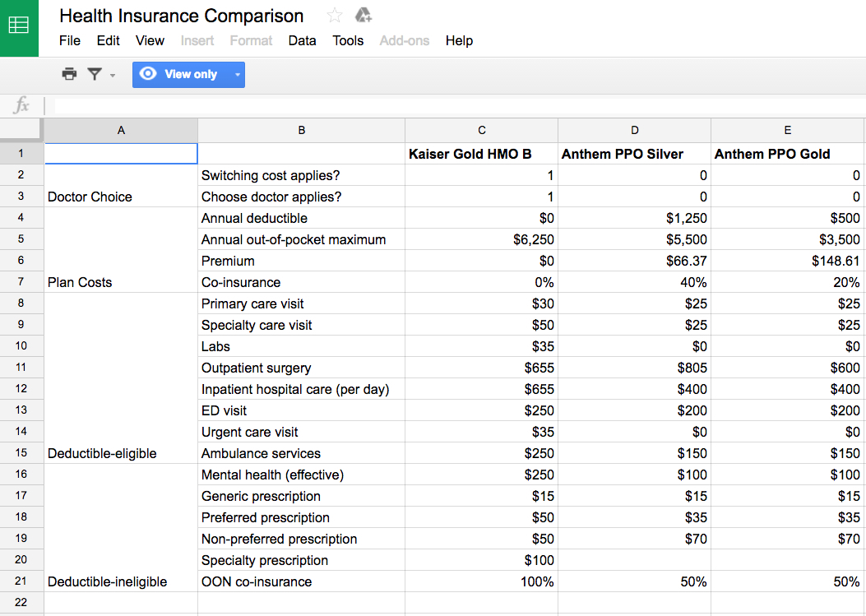Image resolution: width=866 pixels, height=616 pixels.
Task: Click the document title Health Insurance Comparison
Action: point(182,16)
